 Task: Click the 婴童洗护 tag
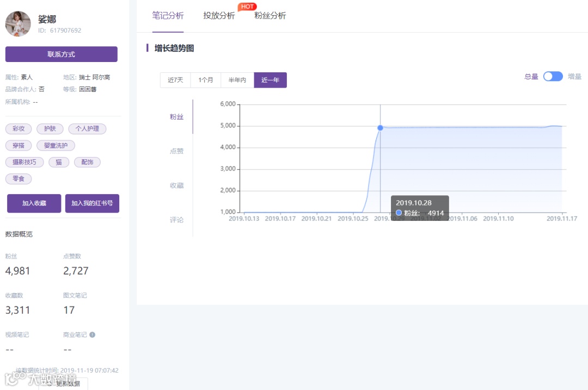pos(56,145)
